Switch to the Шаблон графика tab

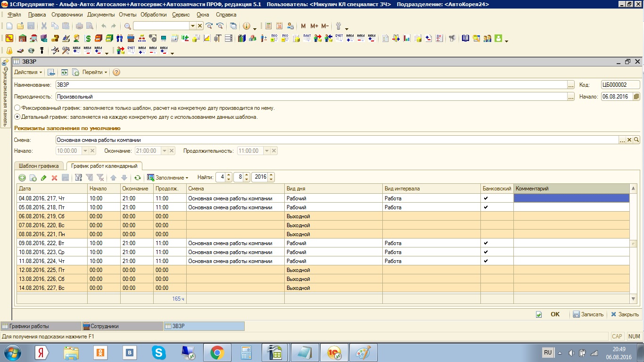click(39, 166)
